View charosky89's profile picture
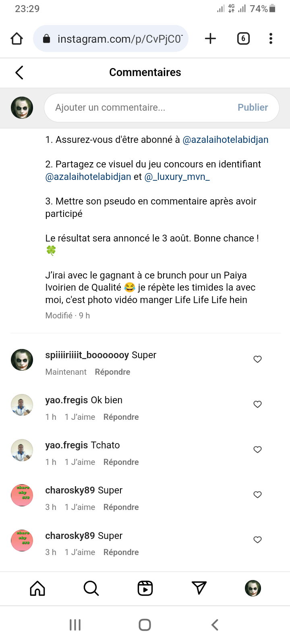The height and width of the screenshot is (644, 290). pyautogui.click(x=22, y=495)
